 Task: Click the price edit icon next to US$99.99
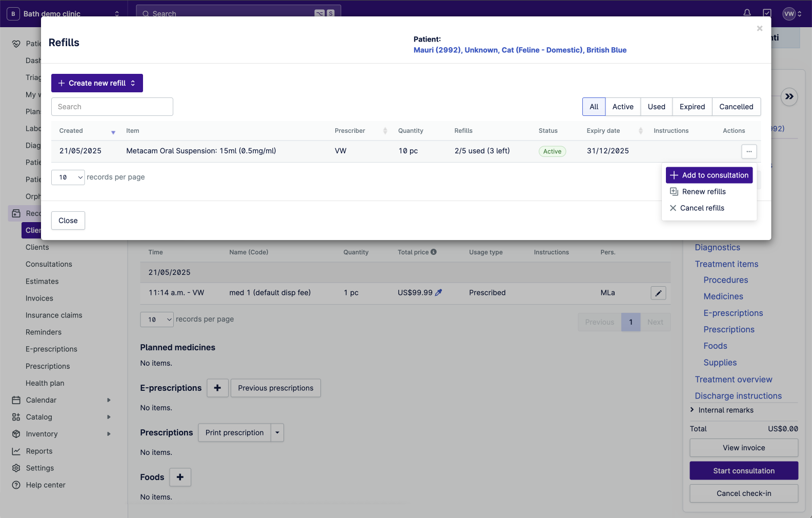tap(438, 293)
